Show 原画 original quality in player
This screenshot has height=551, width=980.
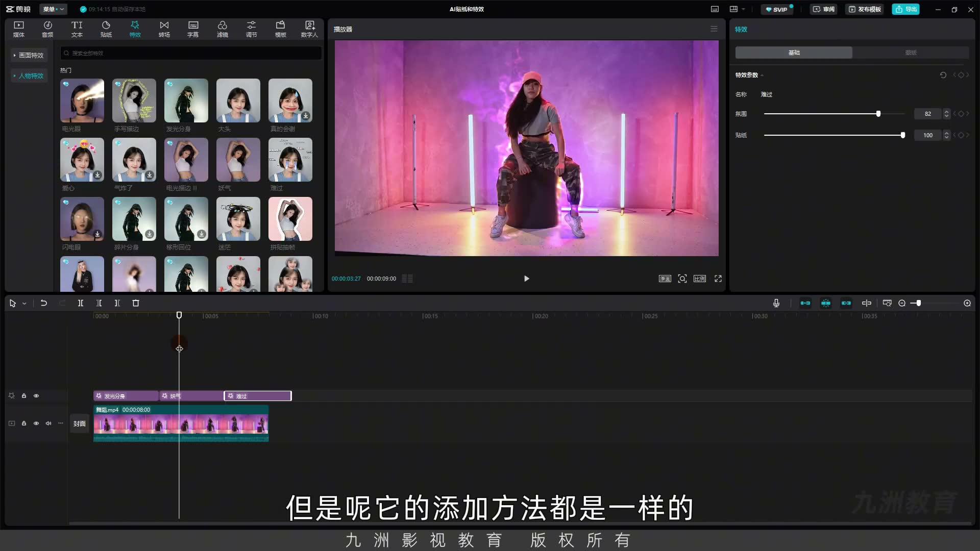665,279
